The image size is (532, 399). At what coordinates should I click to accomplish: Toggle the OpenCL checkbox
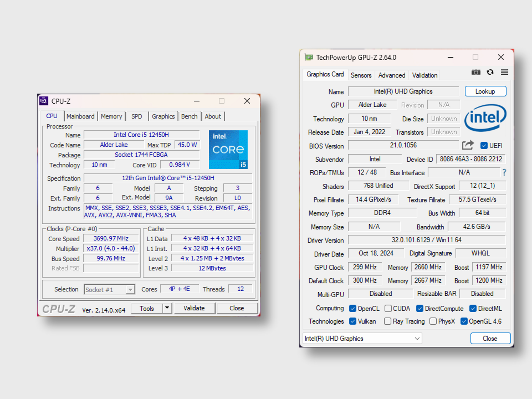[x=352, y=308]
